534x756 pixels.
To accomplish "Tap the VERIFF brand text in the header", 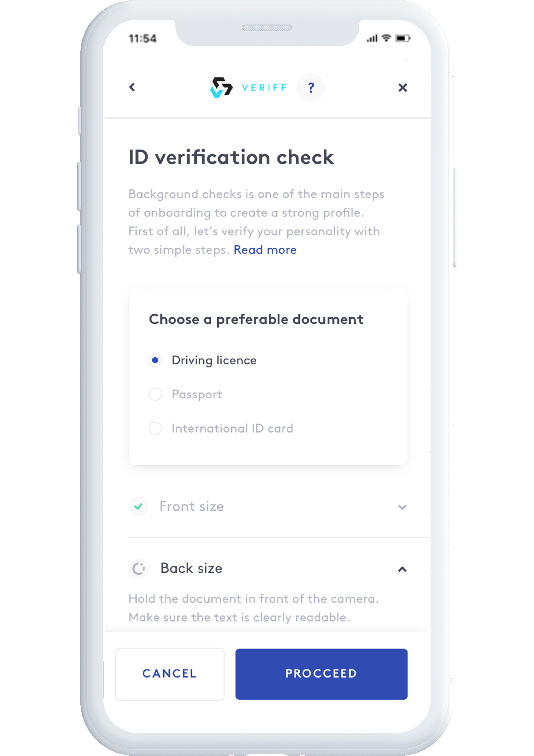I will [x=264, y=87].
